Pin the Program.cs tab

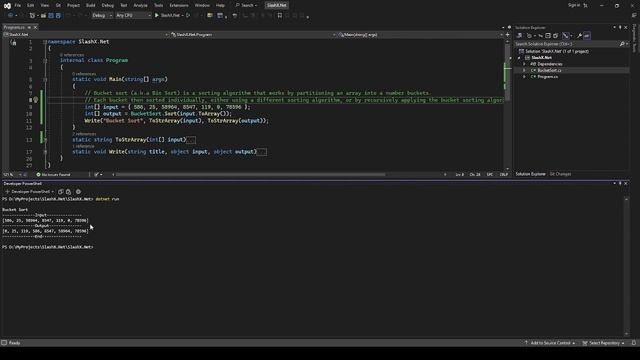29,27
